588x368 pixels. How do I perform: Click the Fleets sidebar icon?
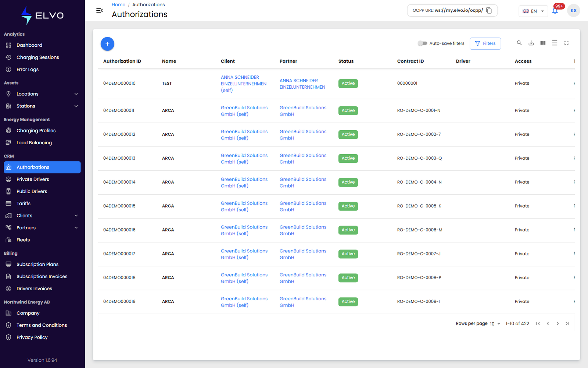[x=8, y=240]
